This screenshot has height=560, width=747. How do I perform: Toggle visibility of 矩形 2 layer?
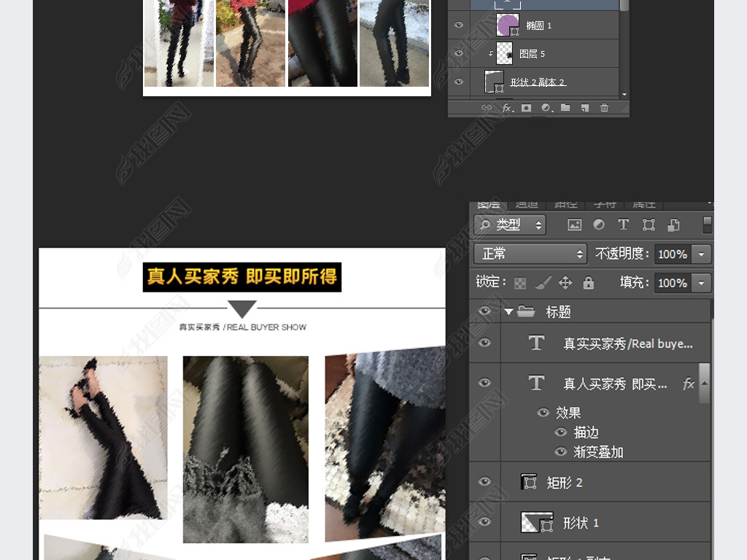click(x=484, y=482)
